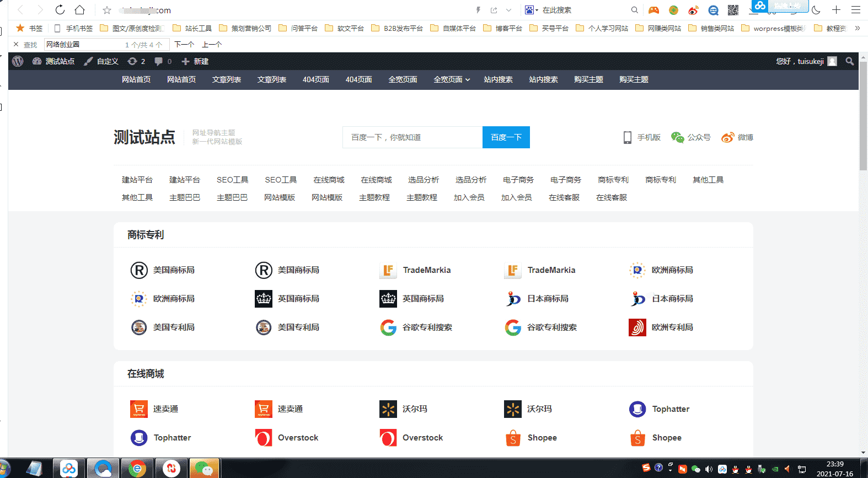Click the blue cloud upload button
Image resolution: width=868 pixels, height=478 pixels.
coord(780,6)
